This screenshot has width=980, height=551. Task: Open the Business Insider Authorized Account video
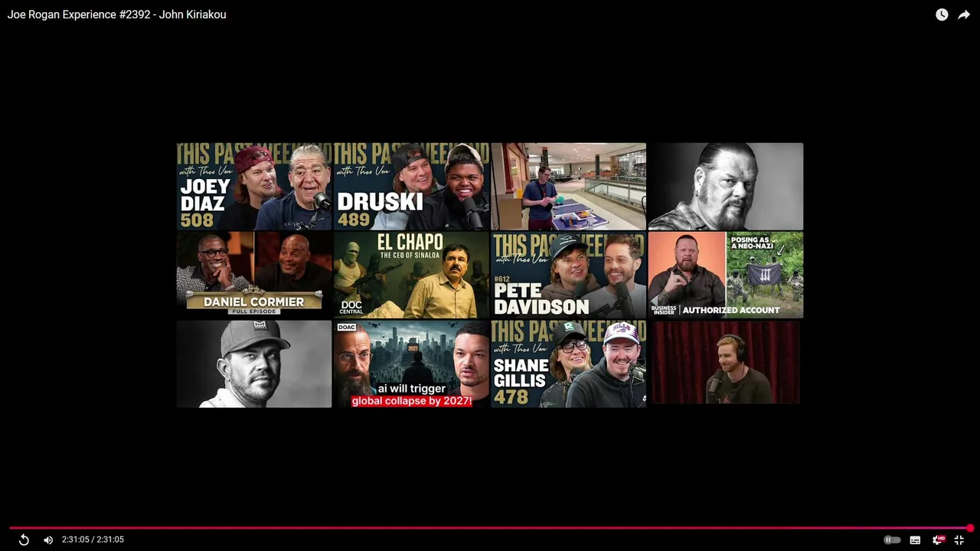(726, 275)
